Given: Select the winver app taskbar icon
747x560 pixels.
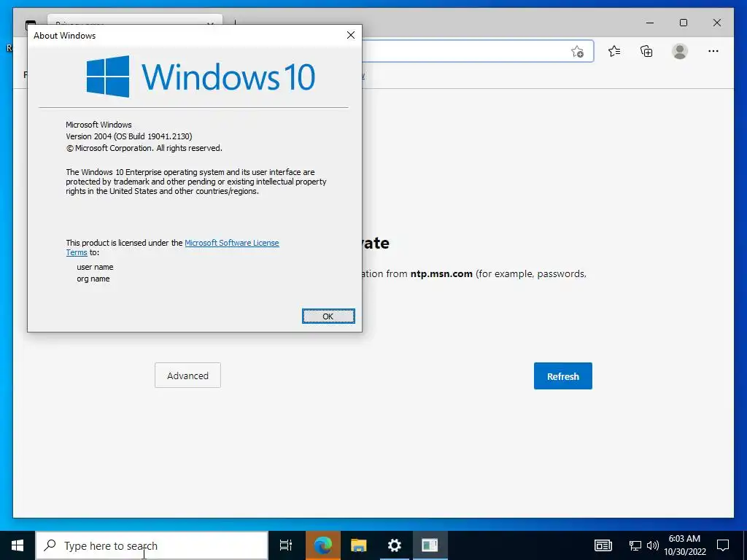Looking at the screenshot, I should (x=430, y=545).
